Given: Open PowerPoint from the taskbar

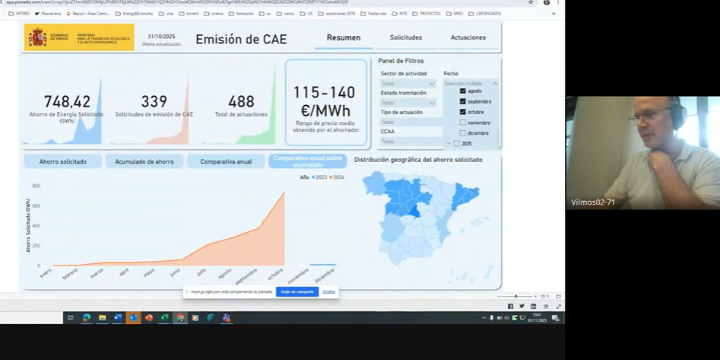Looking at the screenshot, I should point(149,318).
